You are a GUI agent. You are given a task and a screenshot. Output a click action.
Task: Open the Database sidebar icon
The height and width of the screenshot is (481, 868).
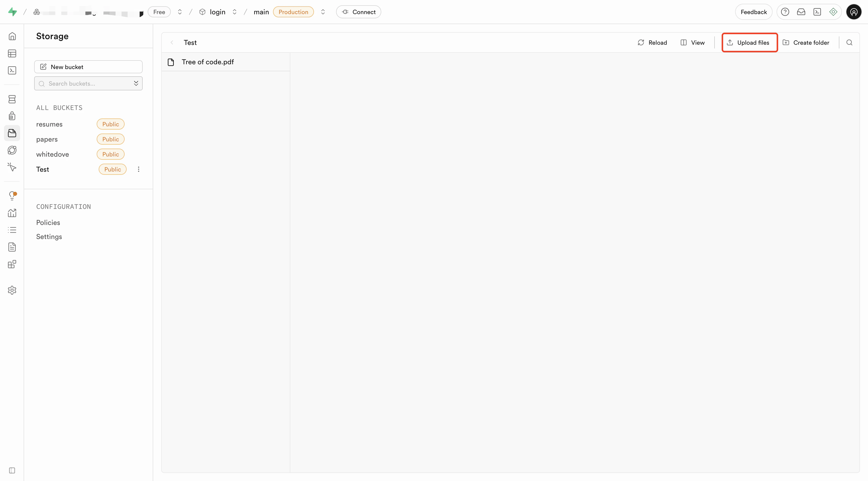click(x=12, y=99)
